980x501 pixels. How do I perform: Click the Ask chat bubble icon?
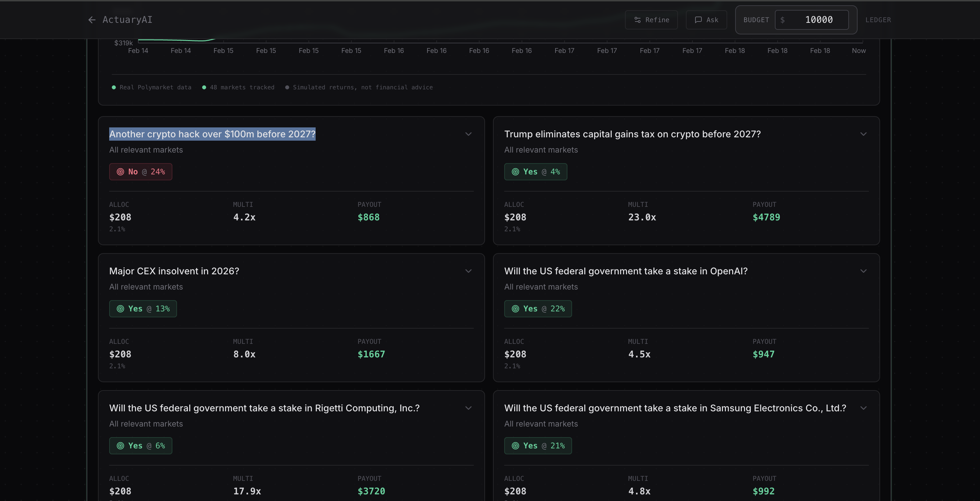click(x=698, y=20)
